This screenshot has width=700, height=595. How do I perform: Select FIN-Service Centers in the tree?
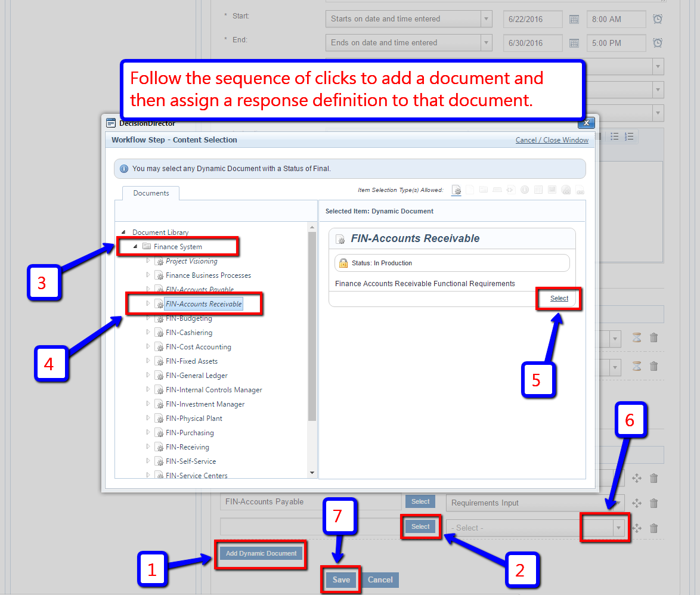click(196, 475)
